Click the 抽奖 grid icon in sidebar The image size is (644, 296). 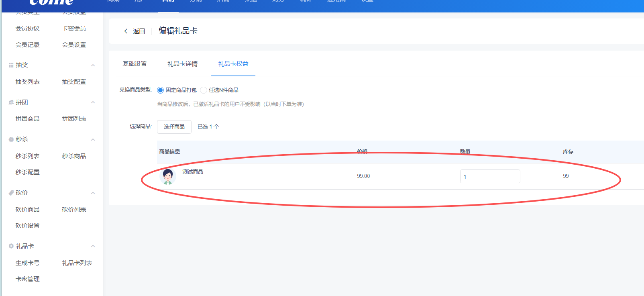(11, 65)
